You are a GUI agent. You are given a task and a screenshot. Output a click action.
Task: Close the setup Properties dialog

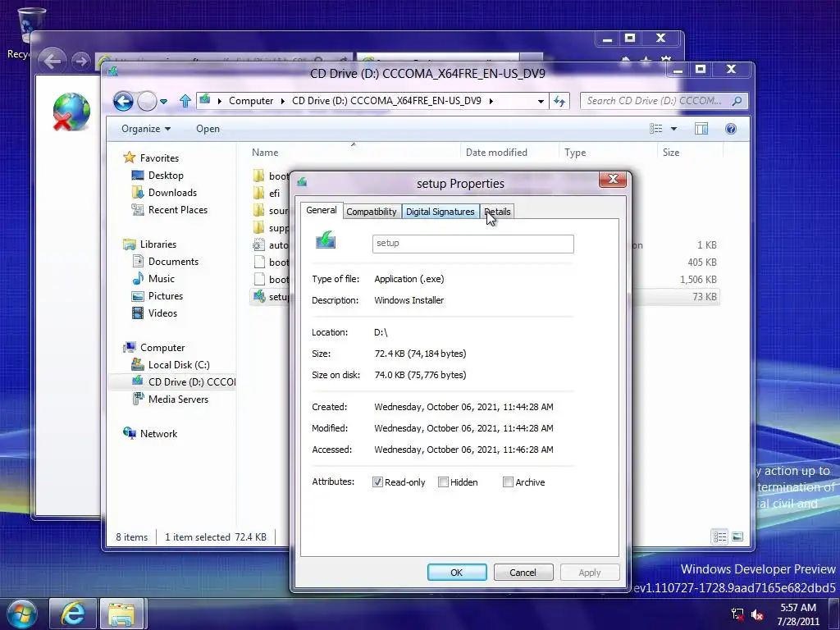point(613,179)
